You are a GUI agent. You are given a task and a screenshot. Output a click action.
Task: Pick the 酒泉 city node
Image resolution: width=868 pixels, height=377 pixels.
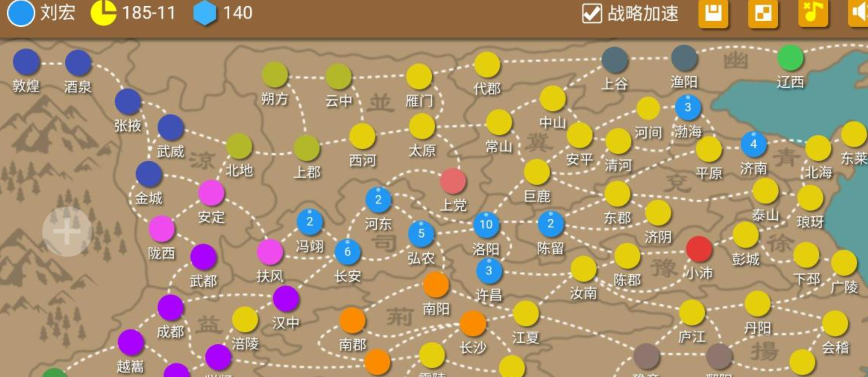pyautogui.click(x=78, y=63)
